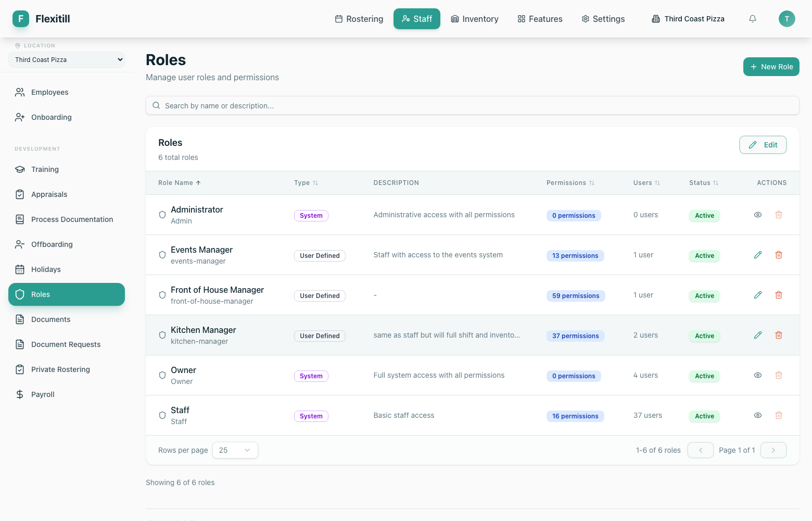Click shield icon next to Events Manager
812x521 pixels.
pos(162,255)
